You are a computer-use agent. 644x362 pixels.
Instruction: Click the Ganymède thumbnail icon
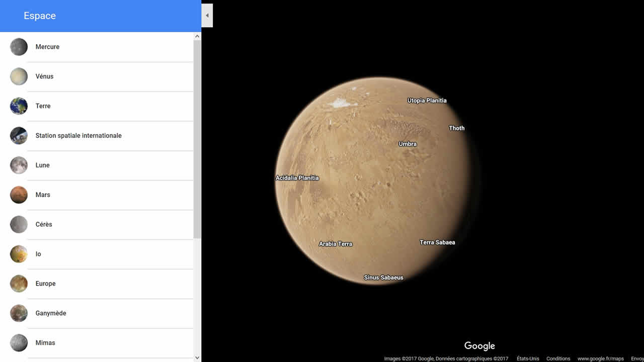[x=19, y=313]
